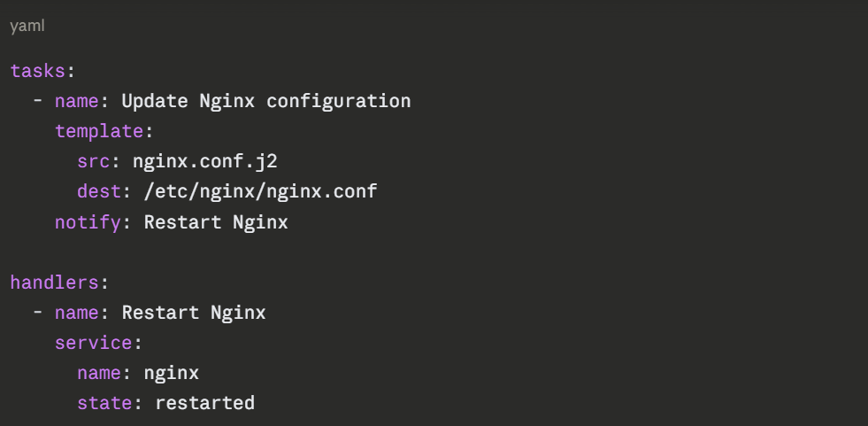The height and width of the screenshot is (426, 868).
Task: Click the /etc/nginx/nginx.conf path
Action: tap(254, 191)
